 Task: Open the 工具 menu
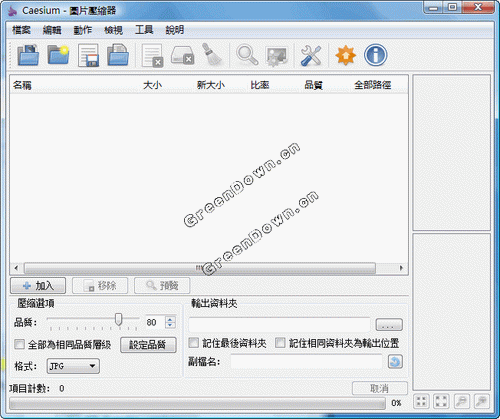tap(144, 30)
